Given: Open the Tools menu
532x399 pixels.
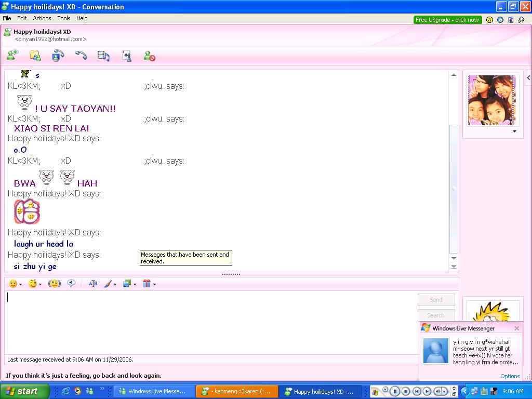Looking at the screenshot, I should click(64, 18).
